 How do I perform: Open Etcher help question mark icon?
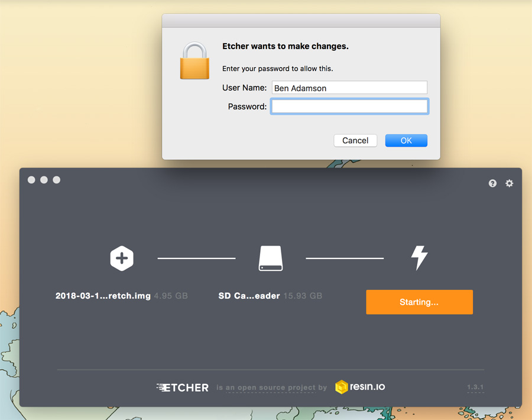tap(492, 183)
